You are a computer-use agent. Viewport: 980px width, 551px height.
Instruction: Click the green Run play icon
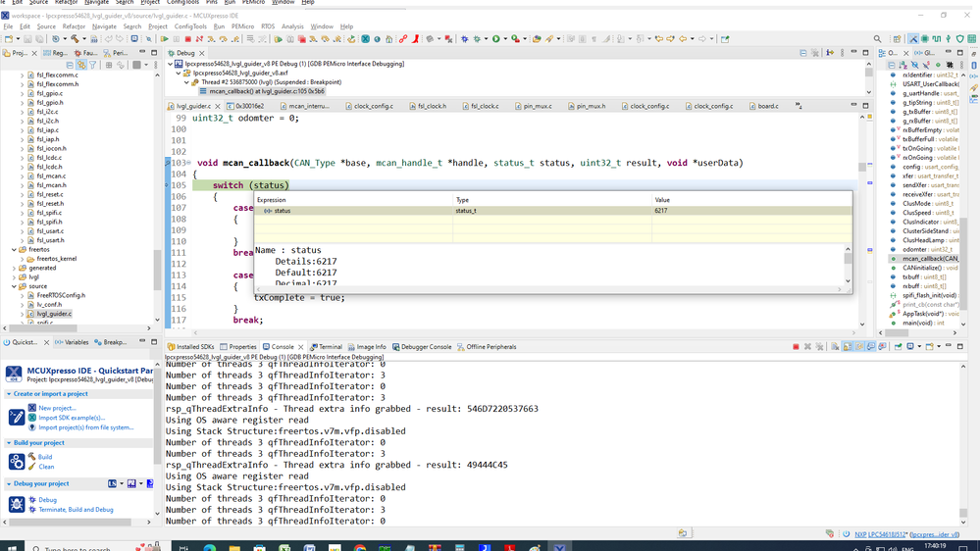(495, 39)
